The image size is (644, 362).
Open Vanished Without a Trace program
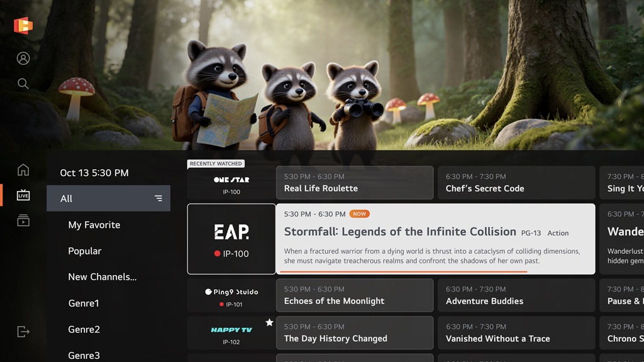pos(516,333)
